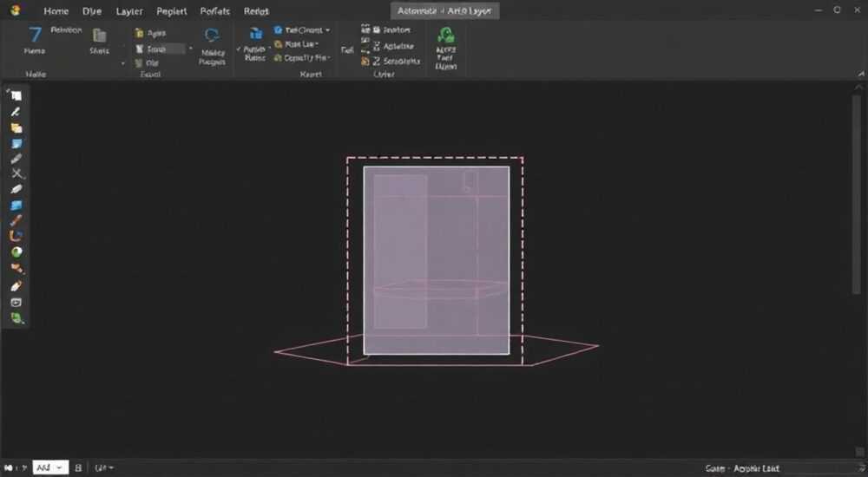Choose the blue note tool in left toolbar
This screenshot has width=868, height=477.
16,144
